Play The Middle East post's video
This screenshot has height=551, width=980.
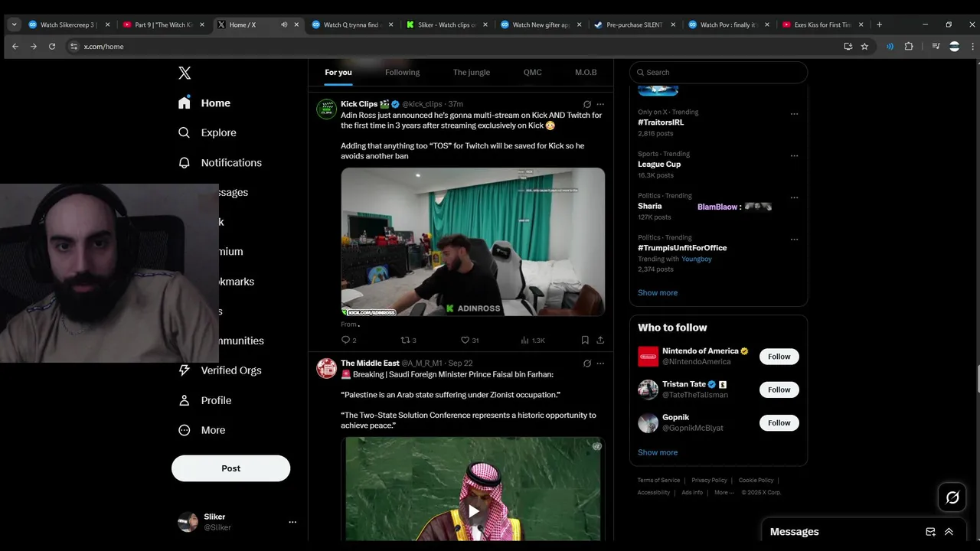(473, 511)
